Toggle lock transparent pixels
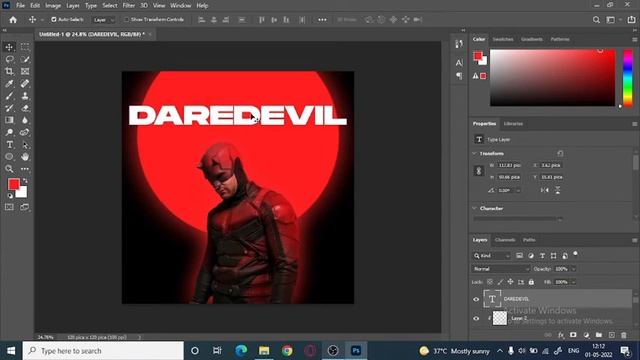The height and width of the screenshot is (360, 640). [x=490, y=282]
